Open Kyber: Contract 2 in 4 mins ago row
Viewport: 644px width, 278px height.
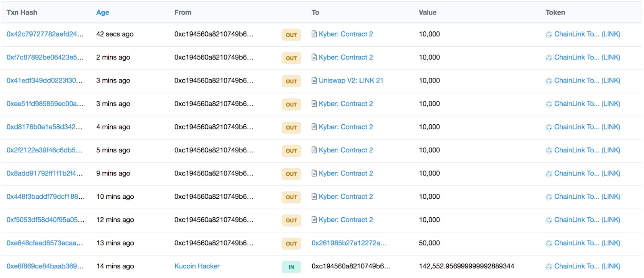coord(346,127)
